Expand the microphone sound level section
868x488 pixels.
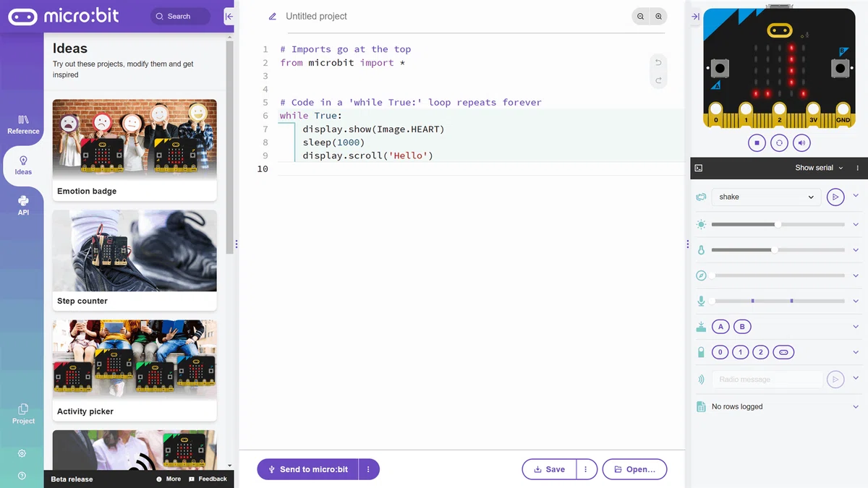856,301
